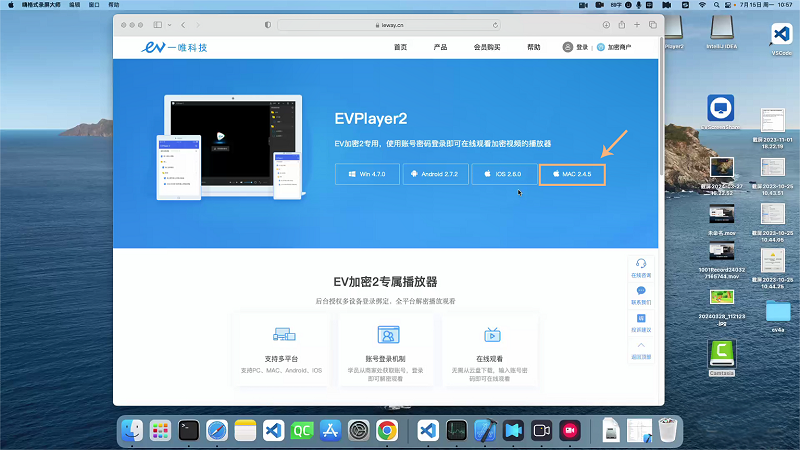Open Spotlight search in the menu bar

tap(716, 5)
